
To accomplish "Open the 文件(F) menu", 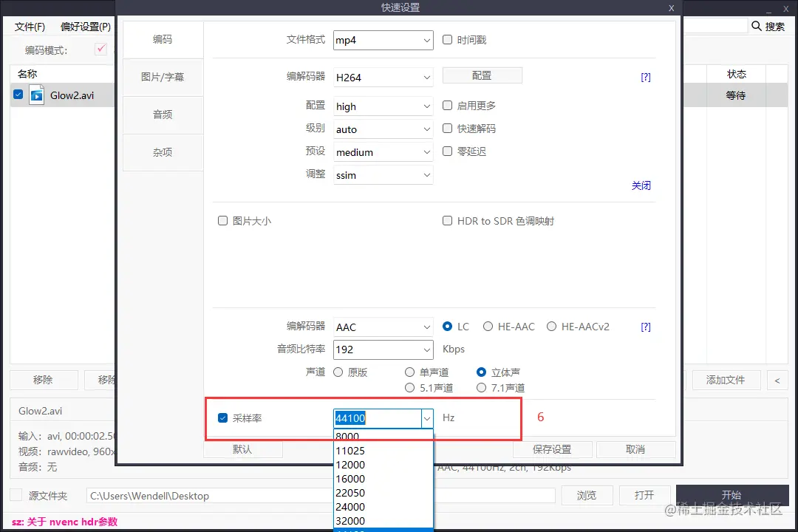I will point(30,27).
